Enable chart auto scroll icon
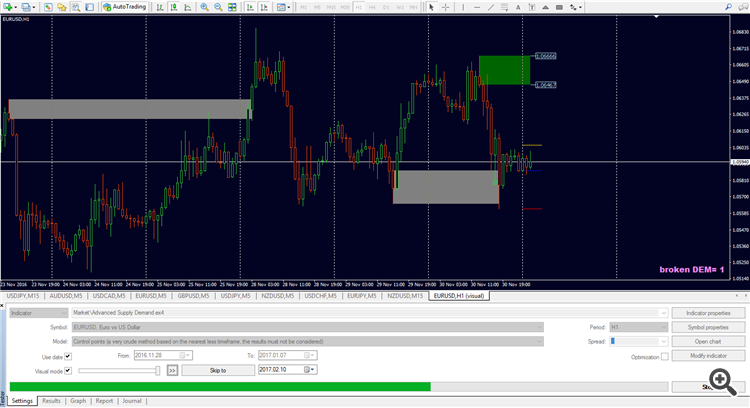The height and width of the screenshot is (408, 750). pos(250,7)
